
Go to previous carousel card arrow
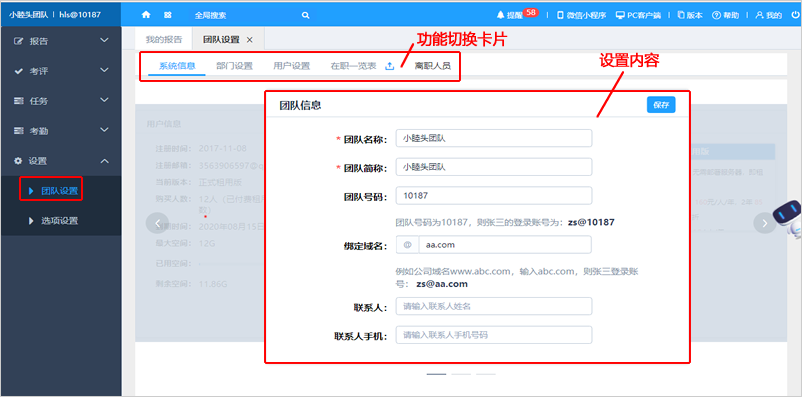click(x=158, y=223)
